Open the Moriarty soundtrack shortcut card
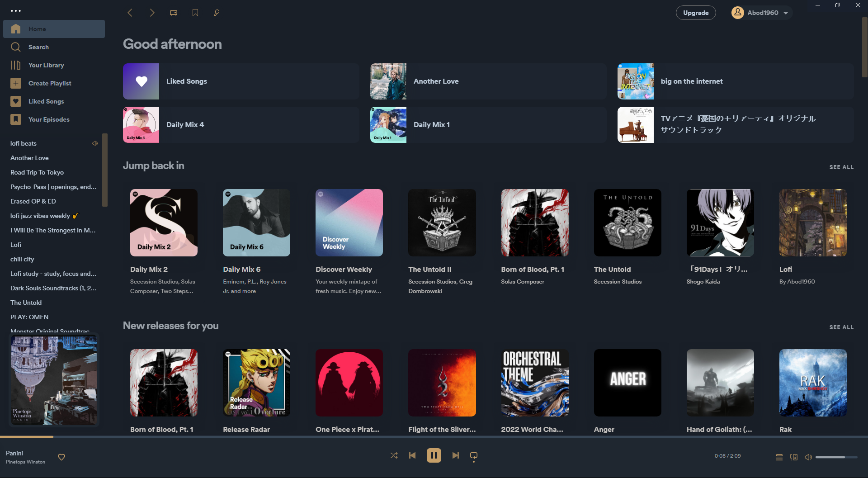 point(736,125)
